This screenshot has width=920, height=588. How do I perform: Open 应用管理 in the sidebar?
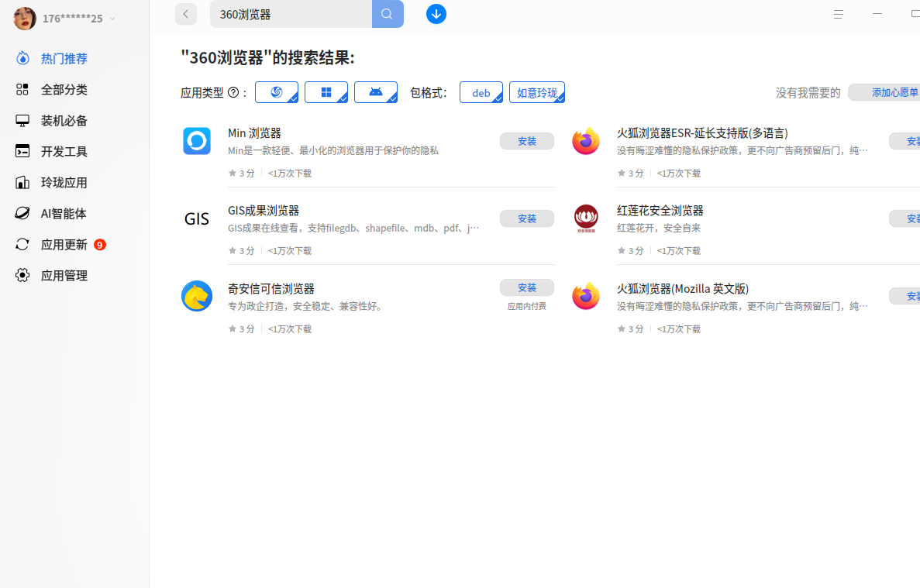pyautogui.click(x=64, y=276)
